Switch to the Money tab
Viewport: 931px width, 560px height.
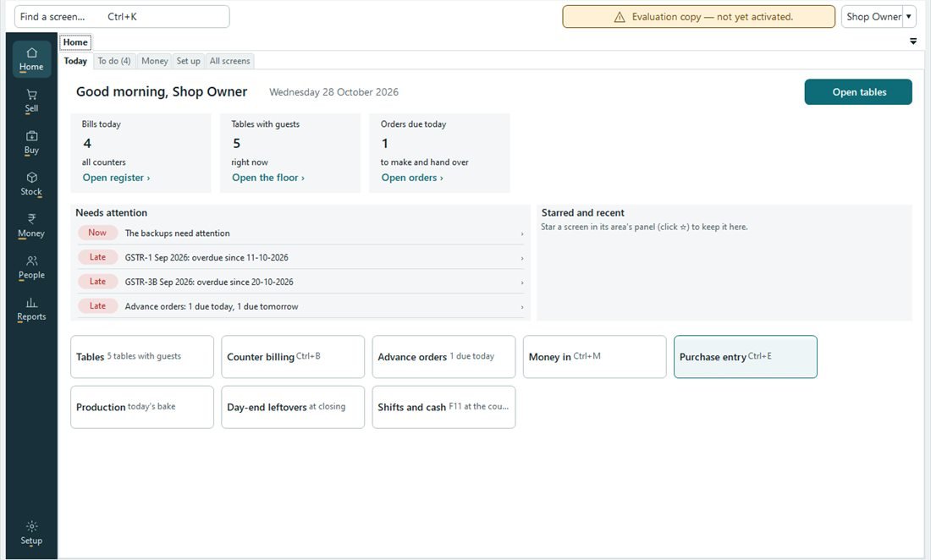tap(154, 61)
